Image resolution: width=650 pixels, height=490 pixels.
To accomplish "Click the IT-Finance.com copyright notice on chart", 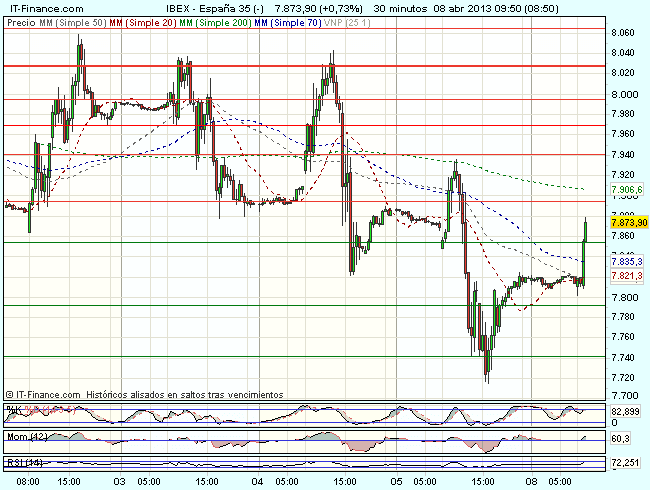I will [143, 395].
